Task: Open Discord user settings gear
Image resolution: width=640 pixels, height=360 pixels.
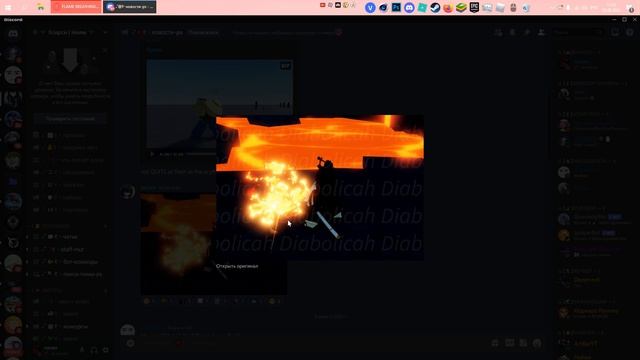Action: 106,350
